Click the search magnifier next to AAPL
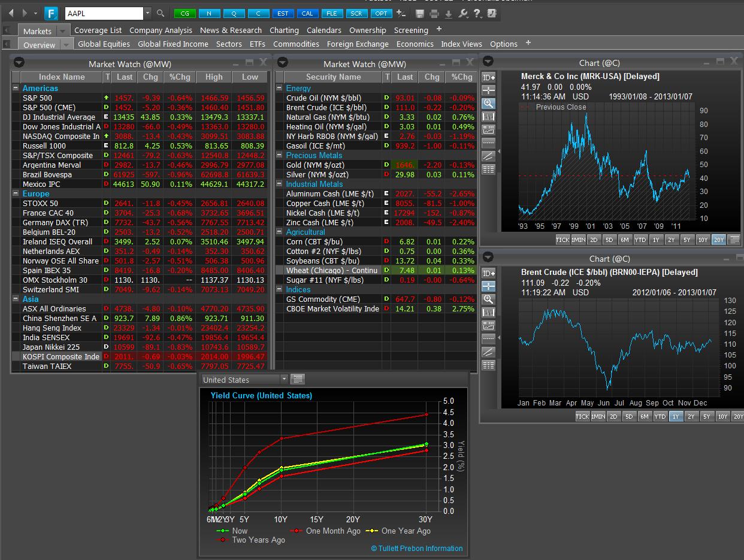Screen dimensions: 744x560 [160, 13]
